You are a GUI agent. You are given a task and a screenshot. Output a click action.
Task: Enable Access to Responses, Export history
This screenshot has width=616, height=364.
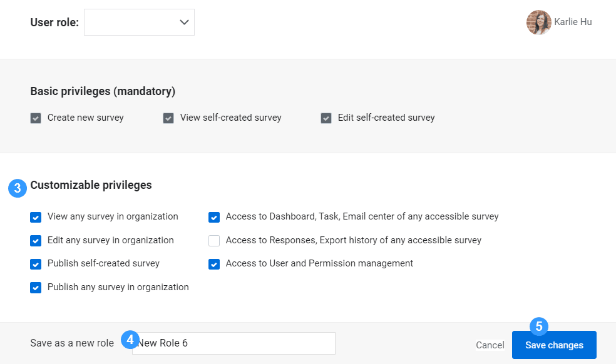tap(214, 241)
